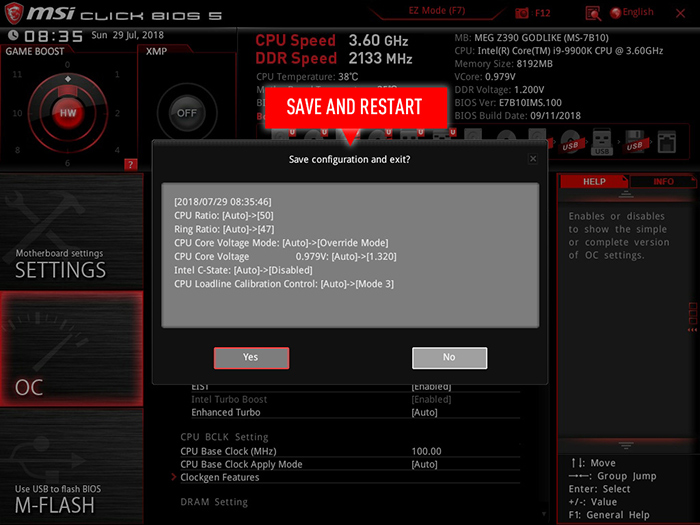The height and width of the screenshot is (525, 700).
Task: Open the Game Boost question mark help
Action: (130, 164)
